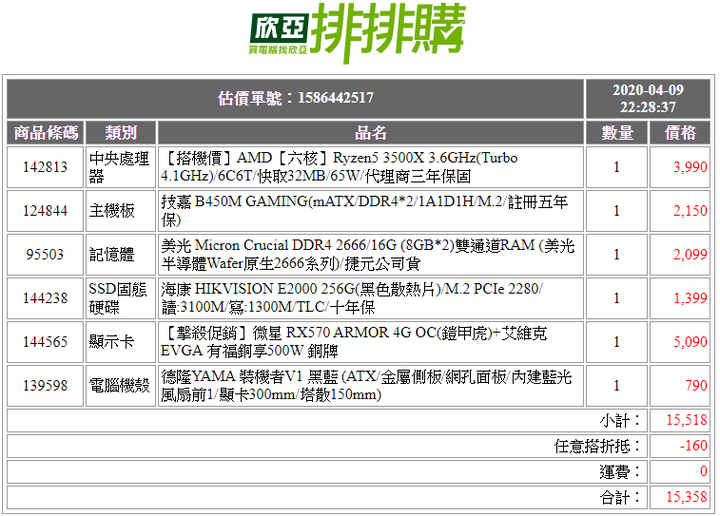
Task: Click the 價格 column header
Action: 680,133
